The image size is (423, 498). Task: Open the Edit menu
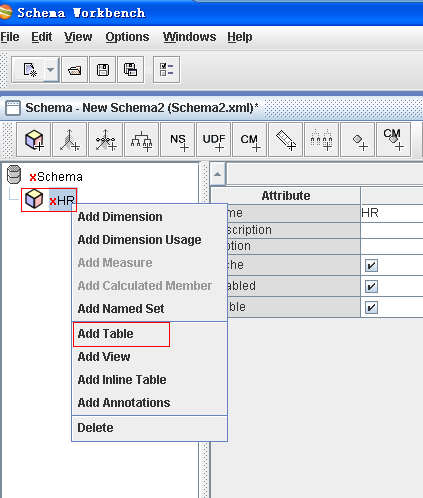(x=41, y=37)
